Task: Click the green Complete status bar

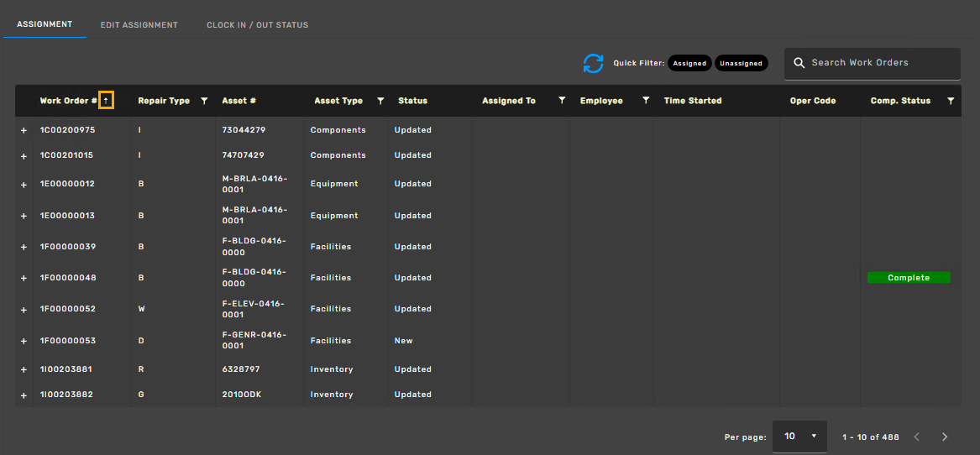Action: tap(909, 278)
